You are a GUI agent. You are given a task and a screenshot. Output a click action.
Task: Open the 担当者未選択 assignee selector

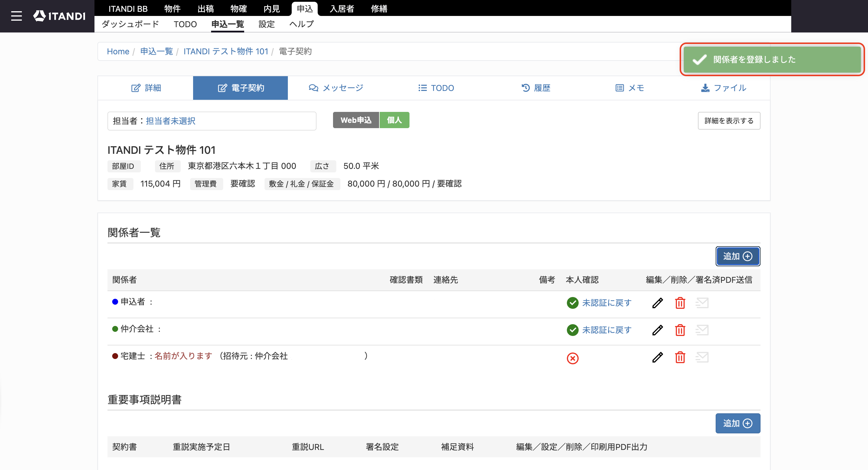pos(171,121)
